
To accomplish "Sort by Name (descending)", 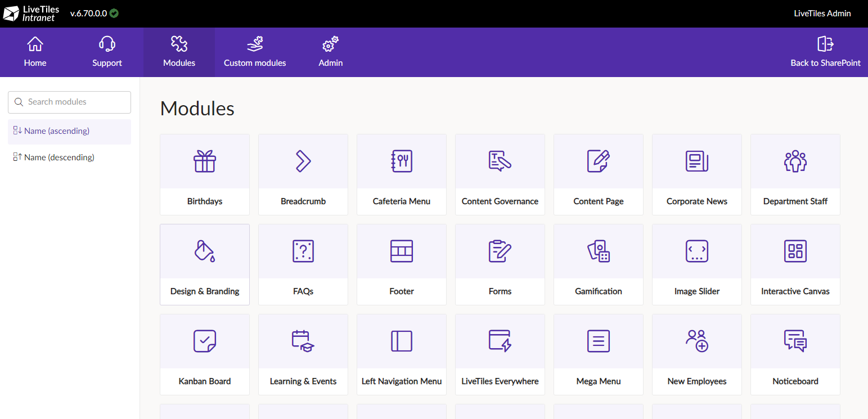I will click(x=69, y=157).
